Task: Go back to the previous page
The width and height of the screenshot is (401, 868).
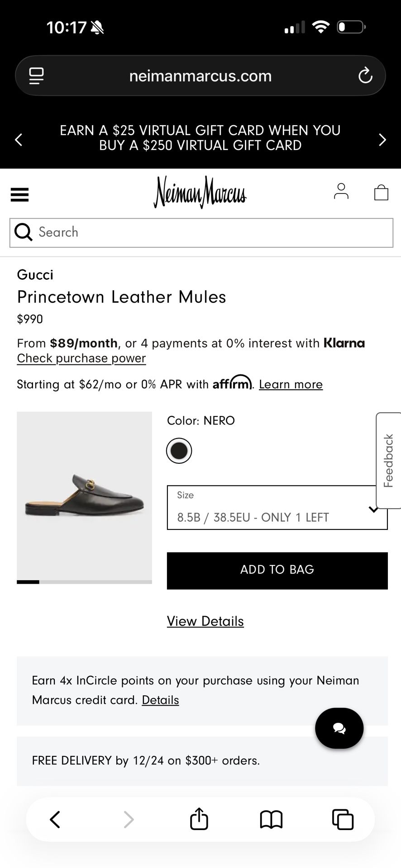Action: pyautogui.click(x=55, y=819)
